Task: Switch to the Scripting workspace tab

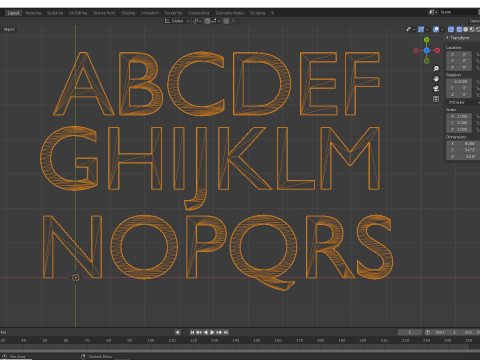Action: pos(257,13)
